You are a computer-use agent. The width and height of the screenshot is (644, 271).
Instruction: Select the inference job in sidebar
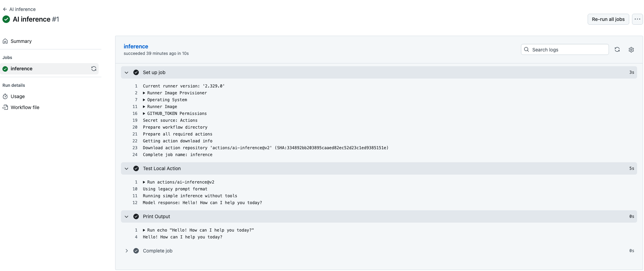(22, 69)
